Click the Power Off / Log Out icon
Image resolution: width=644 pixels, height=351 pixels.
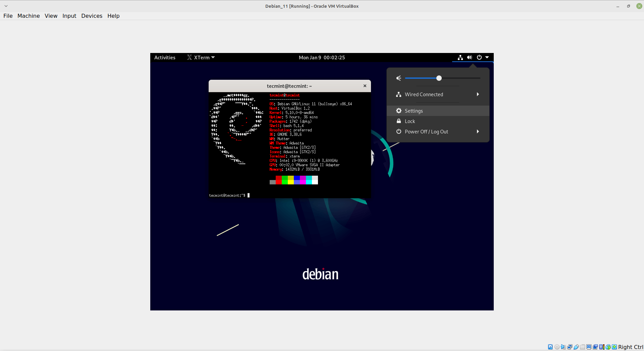pos(399,131)
